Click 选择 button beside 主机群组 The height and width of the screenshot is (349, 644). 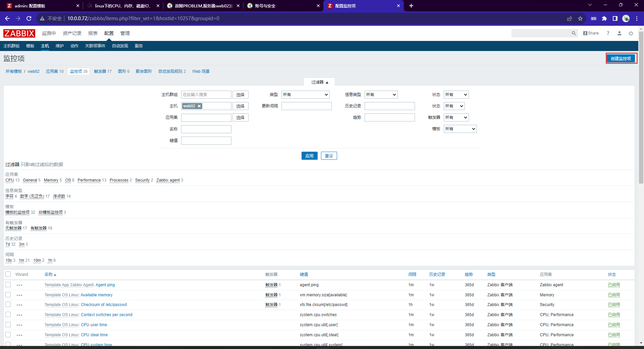(240, 95)
